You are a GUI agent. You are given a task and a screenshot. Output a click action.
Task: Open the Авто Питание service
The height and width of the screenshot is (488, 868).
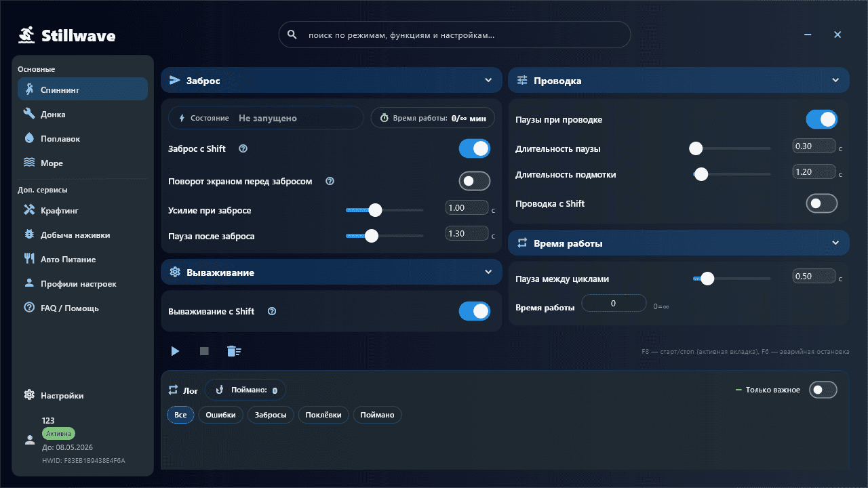[x=82, y=259]
